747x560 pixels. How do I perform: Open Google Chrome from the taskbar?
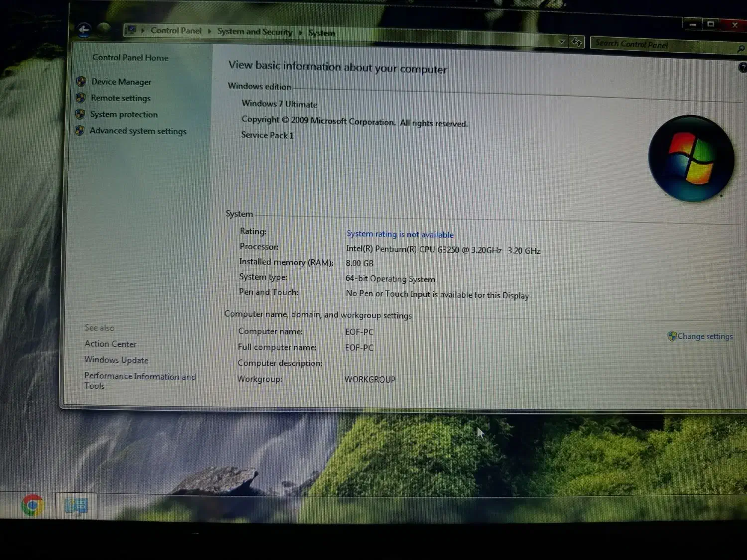33,506
